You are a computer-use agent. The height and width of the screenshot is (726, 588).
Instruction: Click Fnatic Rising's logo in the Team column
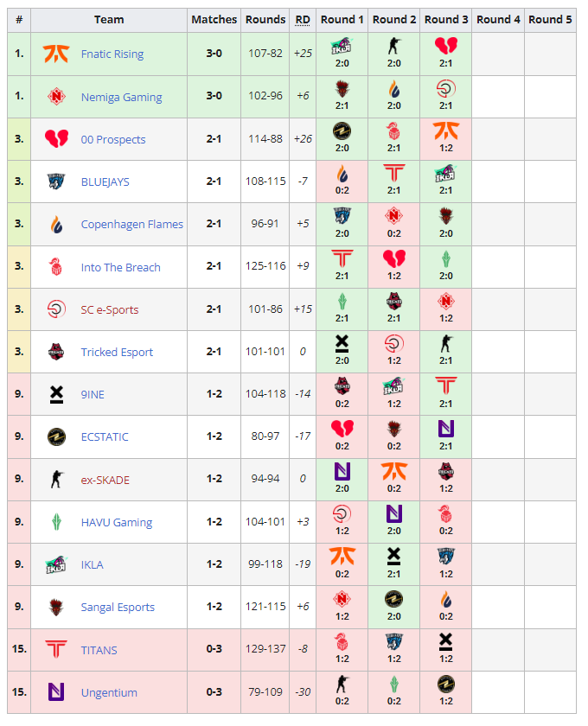click(x=56, y=54)
